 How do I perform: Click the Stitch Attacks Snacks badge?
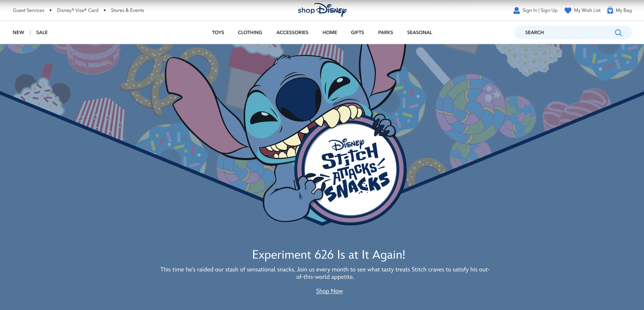tap(351, 170)
